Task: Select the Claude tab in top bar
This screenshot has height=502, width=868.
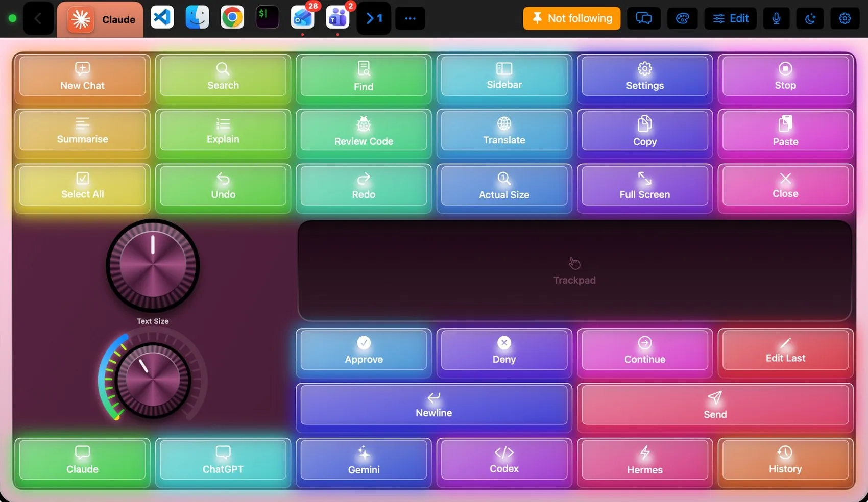Action: 100,19
